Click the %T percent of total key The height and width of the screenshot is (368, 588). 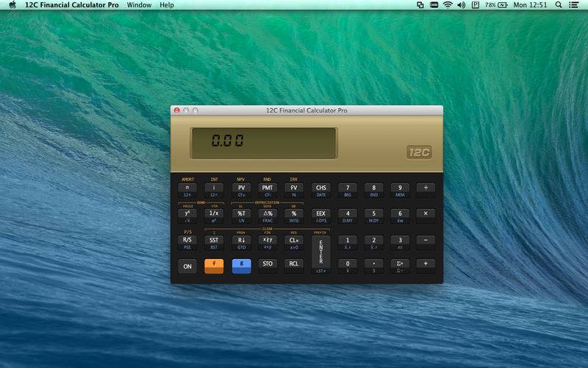(x=241, y=216)
